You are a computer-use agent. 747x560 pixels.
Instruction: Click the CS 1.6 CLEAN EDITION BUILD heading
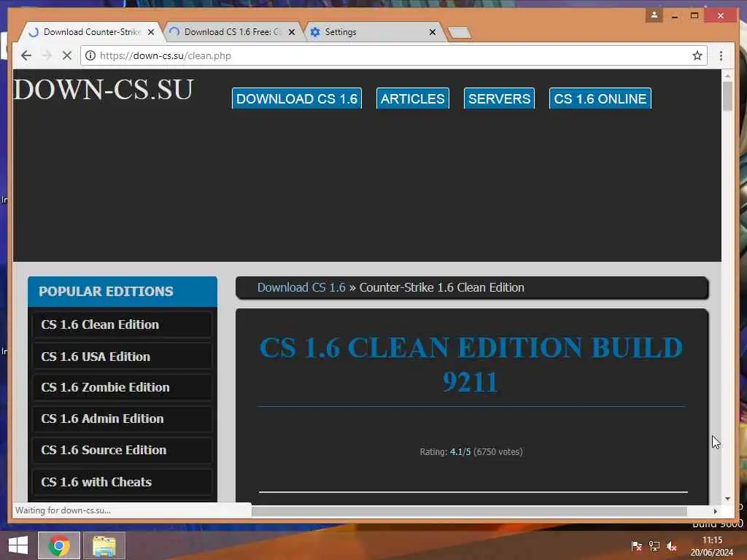coord(471,365)
